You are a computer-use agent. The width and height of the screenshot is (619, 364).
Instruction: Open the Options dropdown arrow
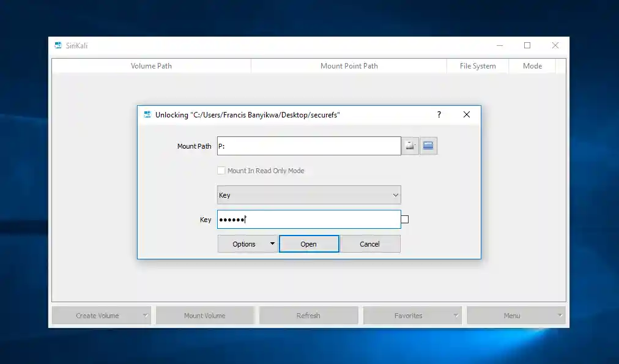coord(272,244)
